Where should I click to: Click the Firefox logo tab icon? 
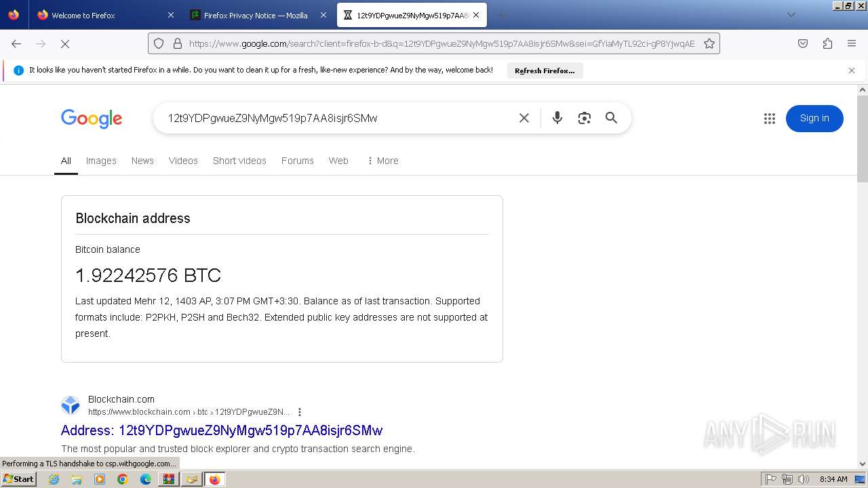(x=14, y=15)
